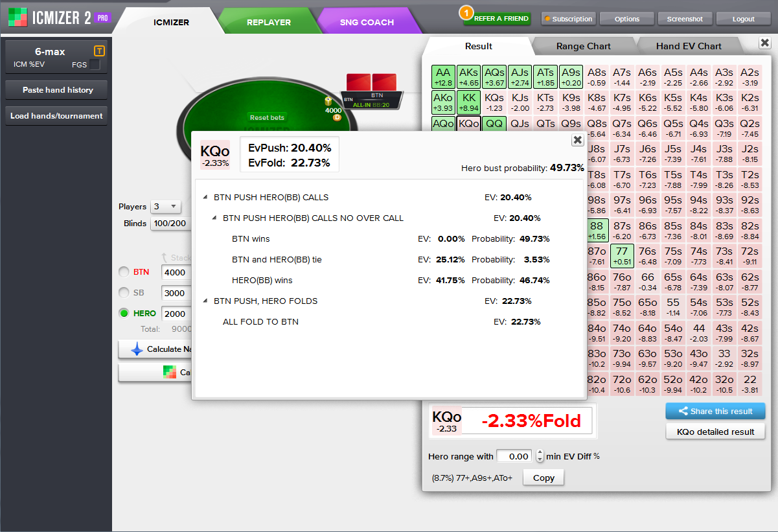Open the REPLAYER tab
The width and height of the screenshot is (778, 532).
268,22
